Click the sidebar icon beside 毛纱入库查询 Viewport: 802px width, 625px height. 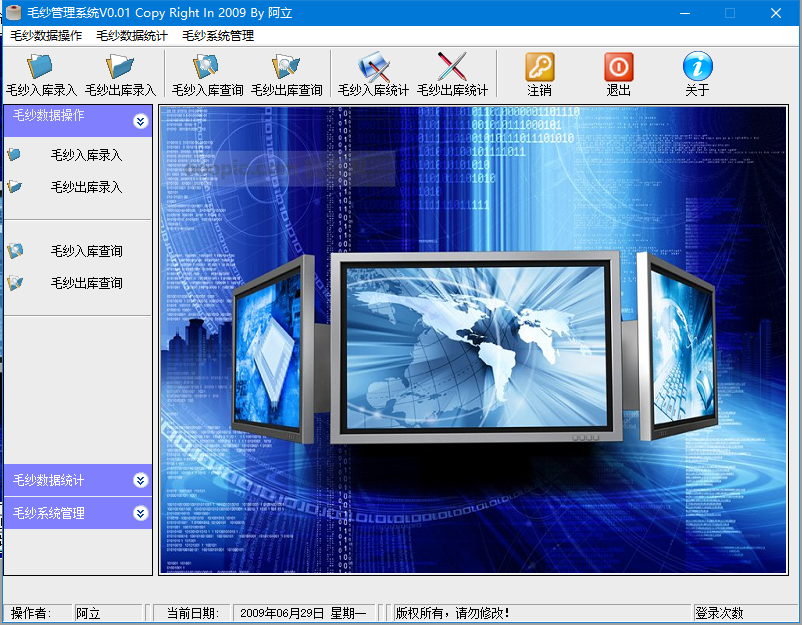(15, 251)
